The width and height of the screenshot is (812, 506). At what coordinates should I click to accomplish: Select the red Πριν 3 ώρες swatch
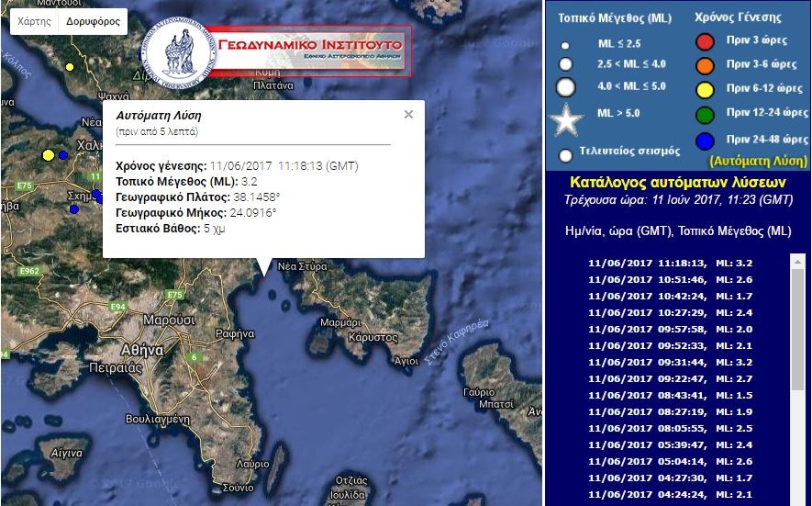point(705,41)
